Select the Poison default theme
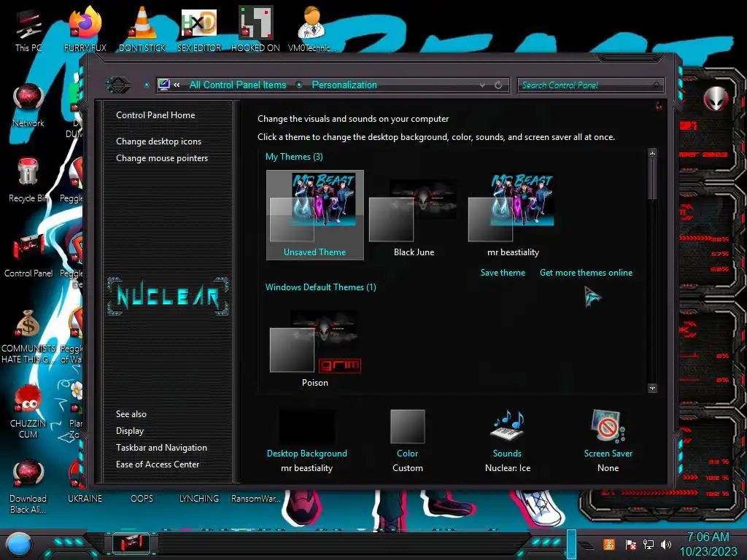Viewport: 747px width, 560px height. (315, 348)
